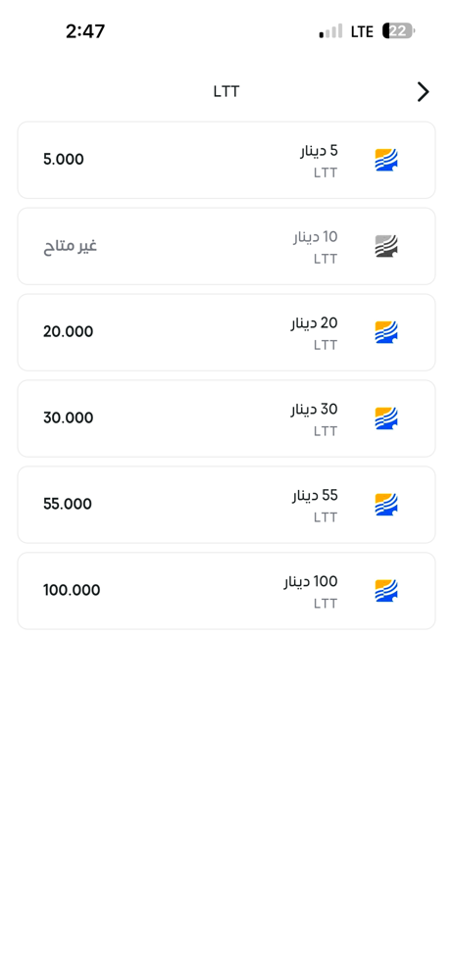Tap the unavailable 10 دينار card title
The width and height of the screenshot is (453, 980).
[x=316, y=237]
